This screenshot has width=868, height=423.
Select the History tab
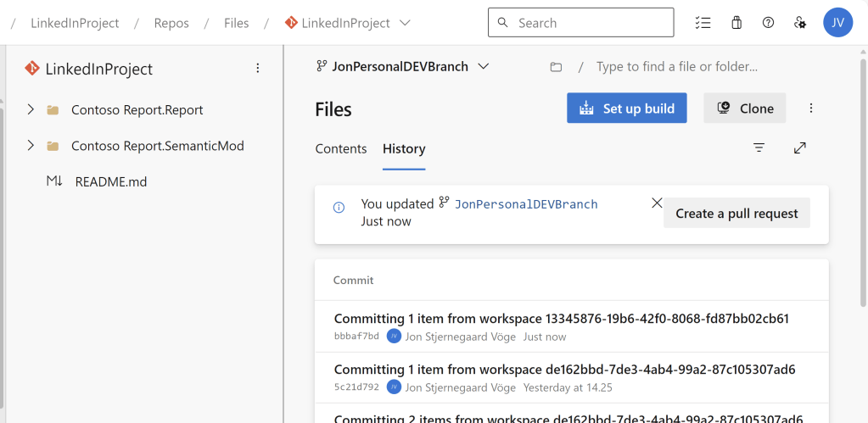coord(404,148)
